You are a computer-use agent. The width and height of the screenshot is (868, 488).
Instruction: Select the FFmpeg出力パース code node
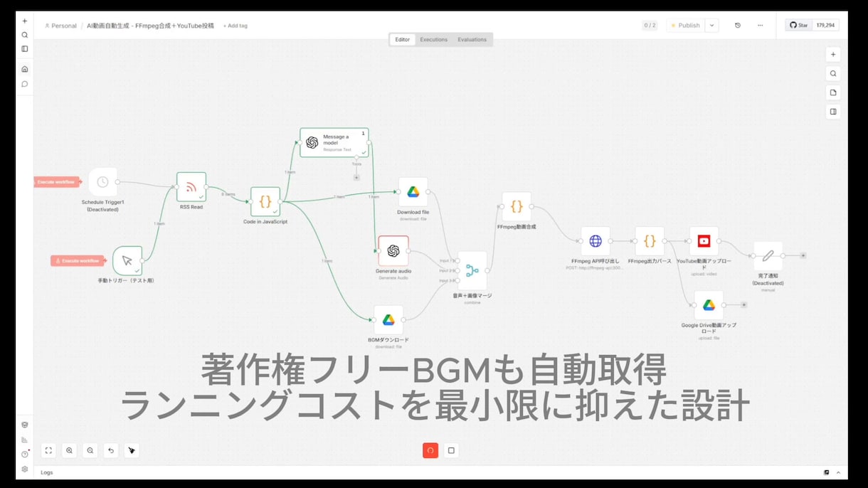pos(650,241)
